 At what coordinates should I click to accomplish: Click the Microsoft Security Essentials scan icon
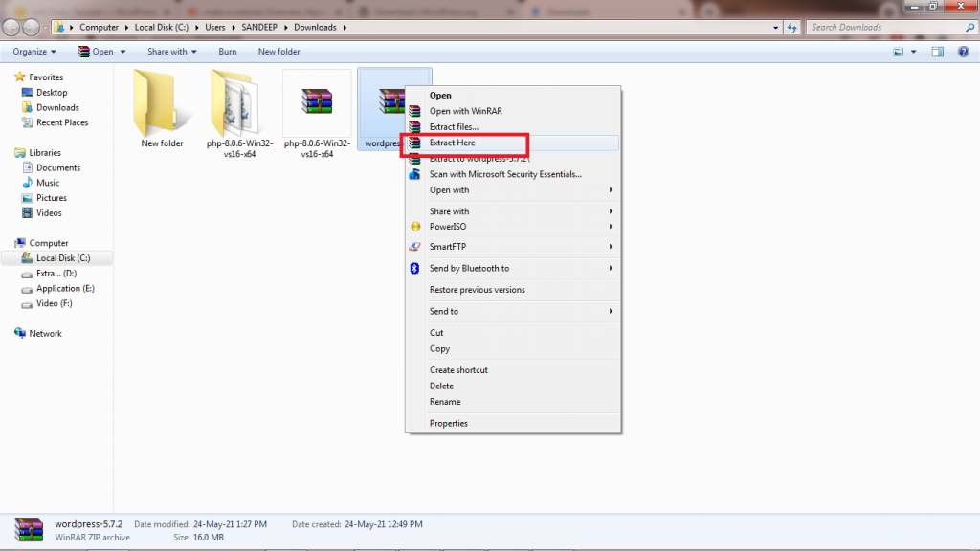click(x=414, y=174)
